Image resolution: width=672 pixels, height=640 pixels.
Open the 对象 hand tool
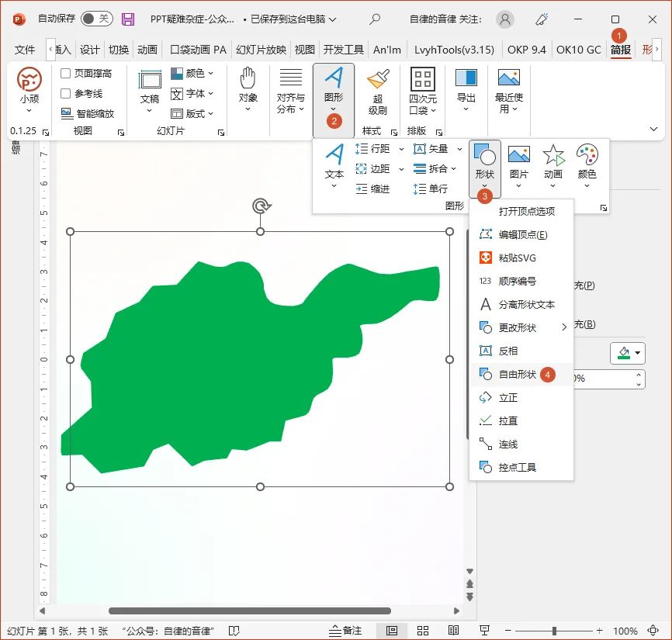[248, 90]
